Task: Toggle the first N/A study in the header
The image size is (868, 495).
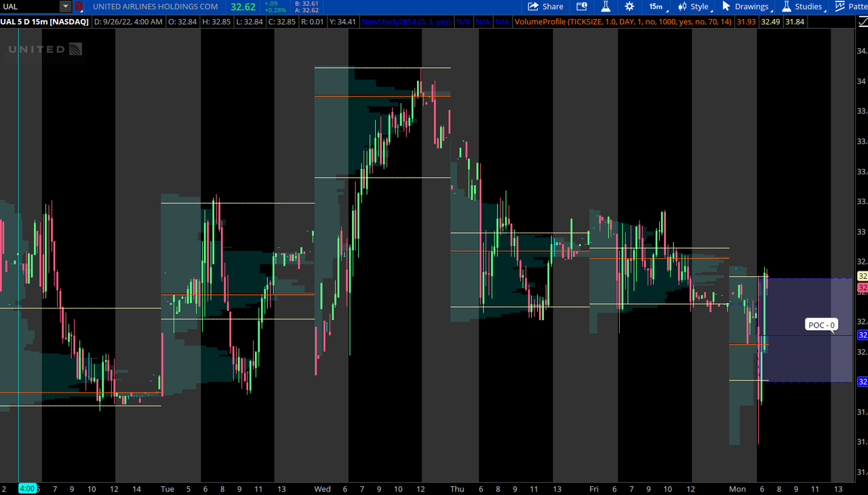Action: 464,22
